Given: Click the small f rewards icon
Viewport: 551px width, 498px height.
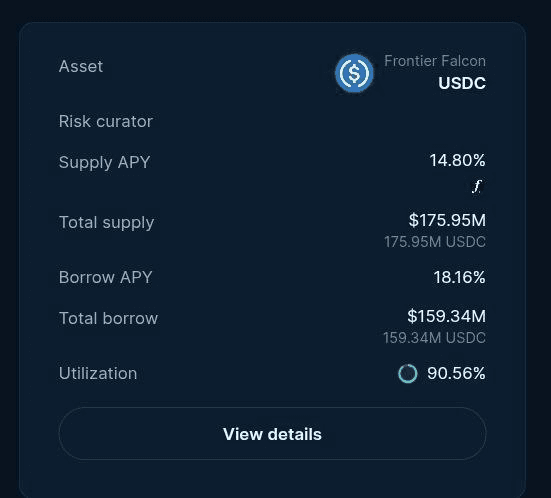Looking at the screenshot, I should (477, 187).
